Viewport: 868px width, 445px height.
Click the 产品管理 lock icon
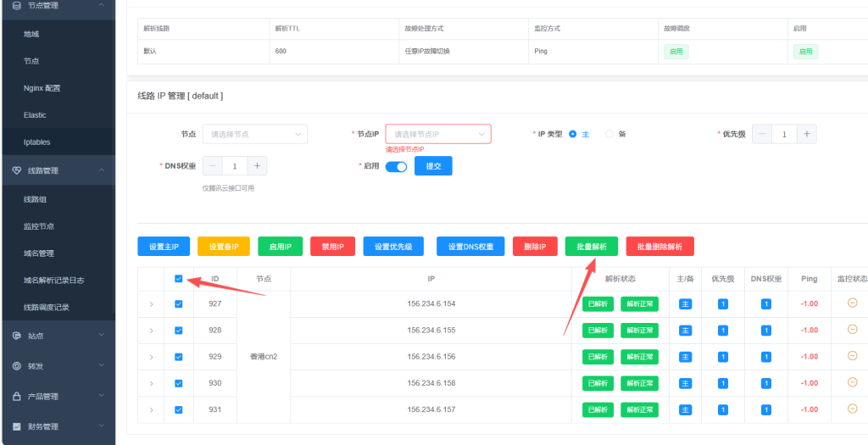pyautogui.click(x=17, y=397)
